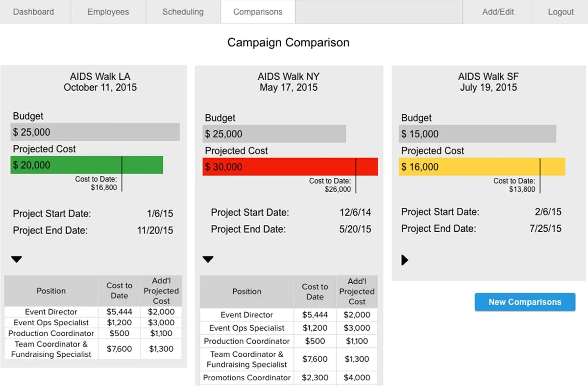Click the 1/6/15 project start date
The image size is (588, 392).
[160, 214]
